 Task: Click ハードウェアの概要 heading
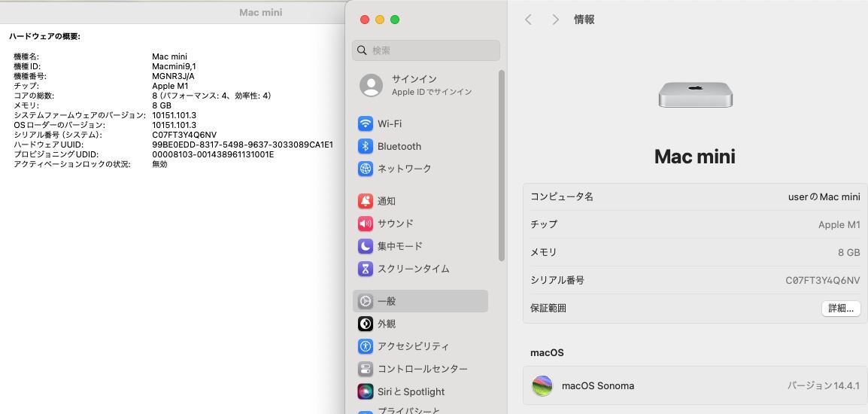(x=45, y=36)
